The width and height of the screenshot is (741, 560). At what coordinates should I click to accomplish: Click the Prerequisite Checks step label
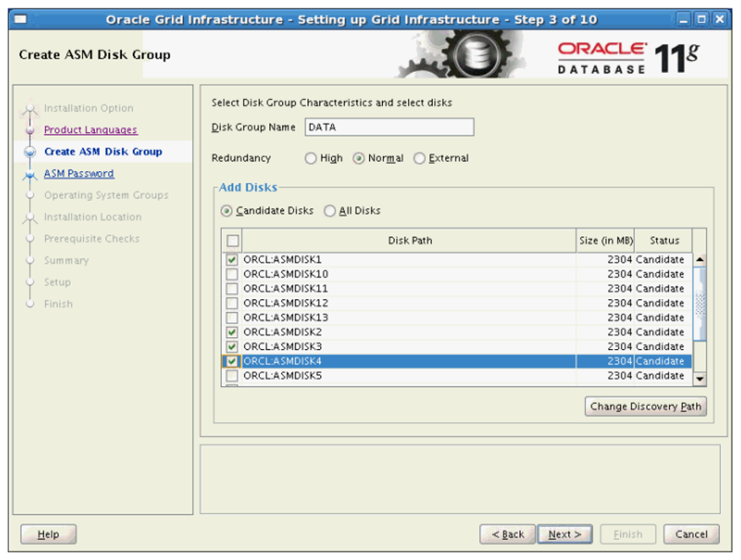point(91,239)
